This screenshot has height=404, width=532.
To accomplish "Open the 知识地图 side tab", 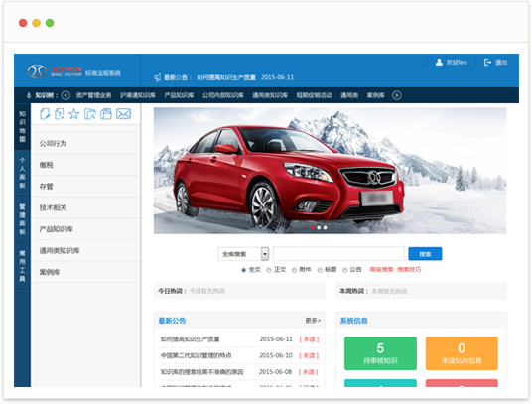I will pos(22,126).
